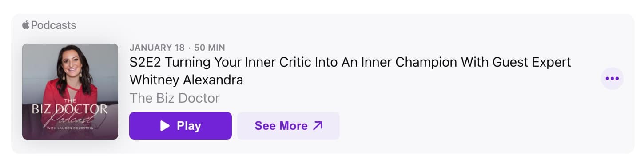The image size is (644, 168).
Task: Click the Podcasts wordmark beside the Apple logo
Action: [x=53, y=25]
